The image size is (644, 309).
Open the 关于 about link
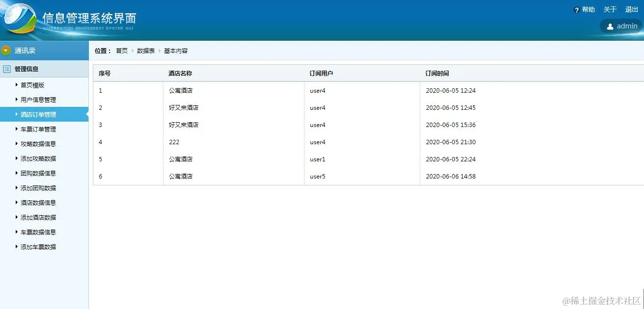pyautogui.click(x=610, y=10)
